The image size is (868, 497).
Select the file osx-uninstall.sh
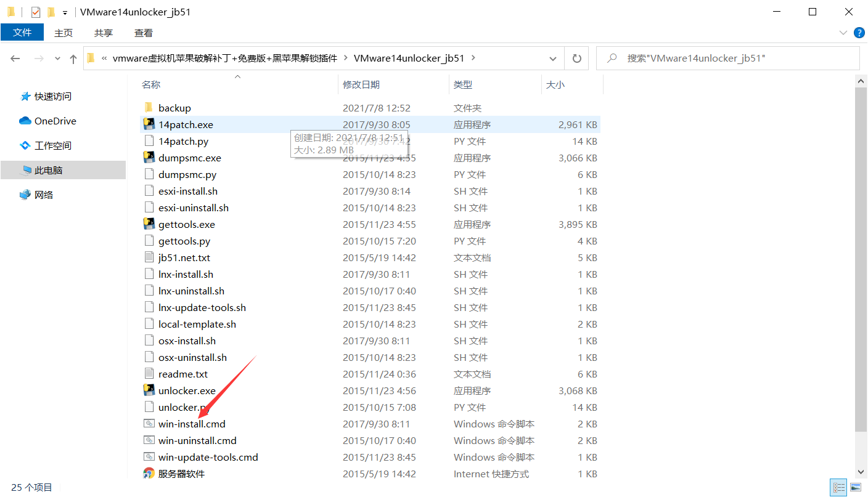point(193,357)
